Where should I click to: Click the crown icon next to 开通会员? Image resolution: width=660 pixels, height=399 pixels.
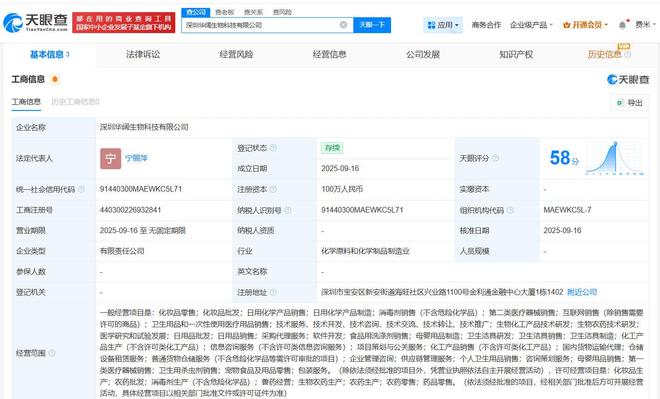tap(567, 25)
